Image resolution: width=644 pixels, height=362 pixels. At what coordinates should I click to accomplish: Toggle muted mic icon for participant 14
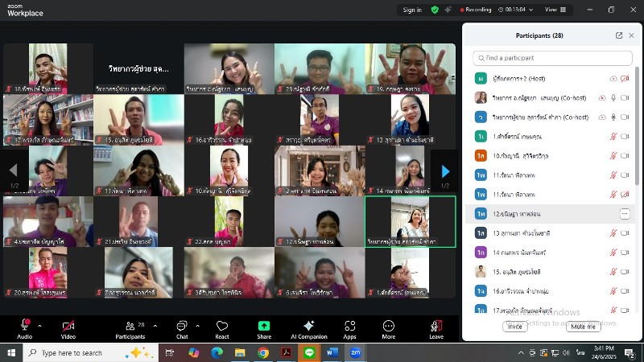click(613, 253)
